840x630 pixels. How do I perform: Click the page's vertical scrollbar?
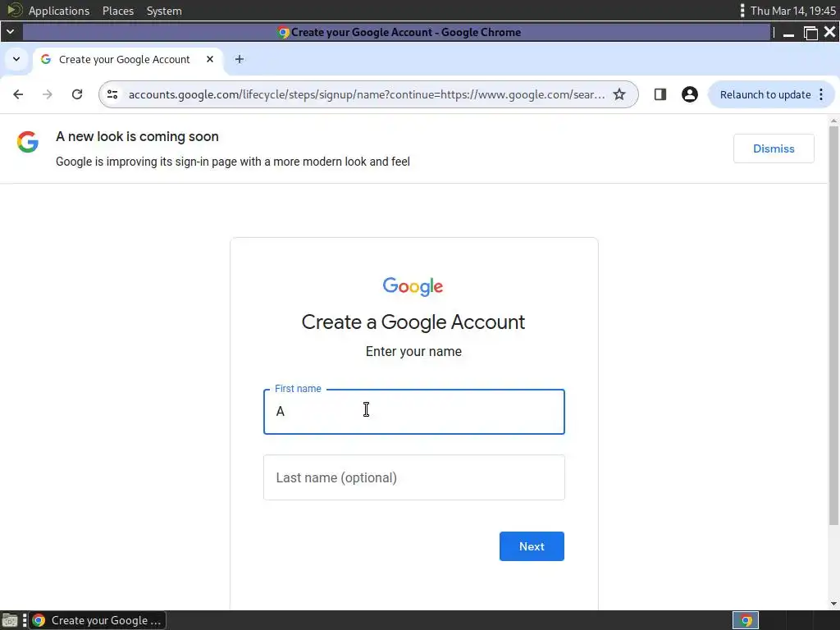coord(833,326)
